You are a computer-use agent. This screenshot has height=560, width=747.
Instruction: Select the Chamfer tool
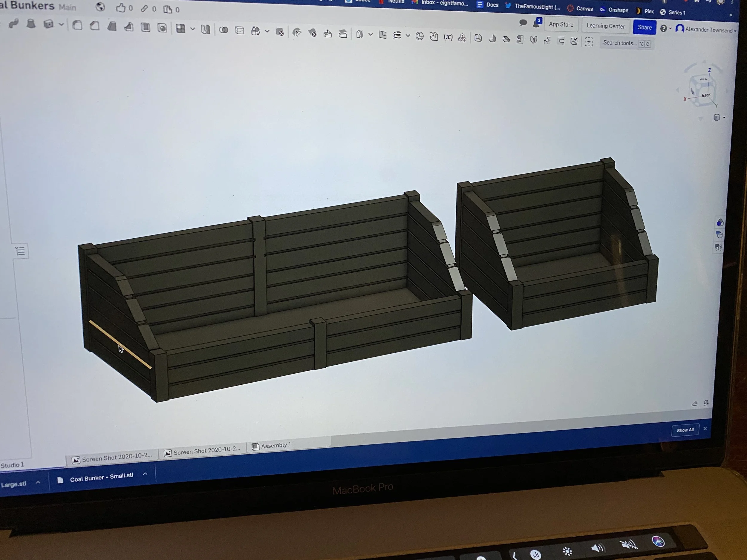94,26
